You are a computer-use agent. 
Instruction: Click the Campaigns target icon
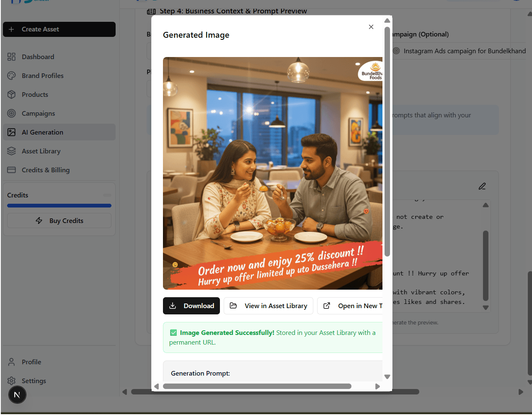click(x=11, y=114)
